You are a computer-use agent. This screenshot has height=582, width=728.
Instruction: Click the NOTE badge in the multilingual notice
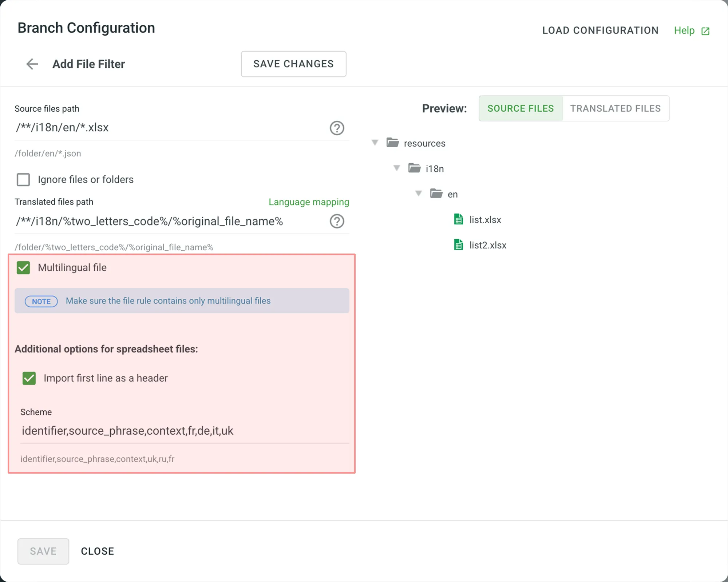[41, 301]
